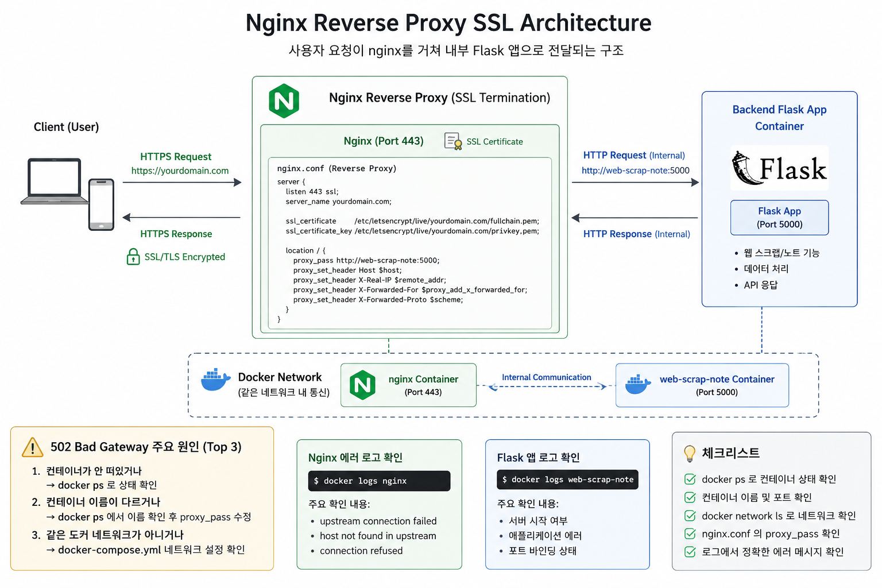Click the HTTPS Response label
The height and width of the screenshot is (588, 882).
pyautogui.click(x=176, y=234)
